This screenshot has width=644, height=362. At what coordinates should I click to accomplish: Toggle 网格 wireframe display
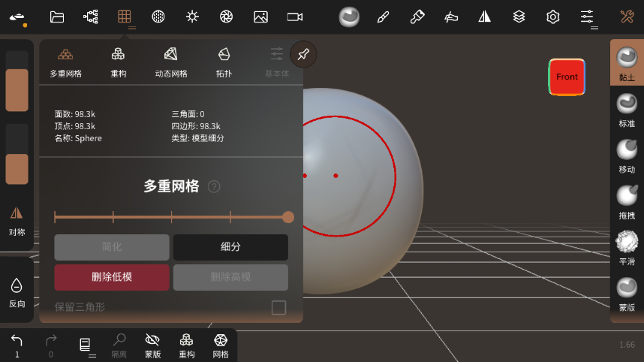click(221, 345)
